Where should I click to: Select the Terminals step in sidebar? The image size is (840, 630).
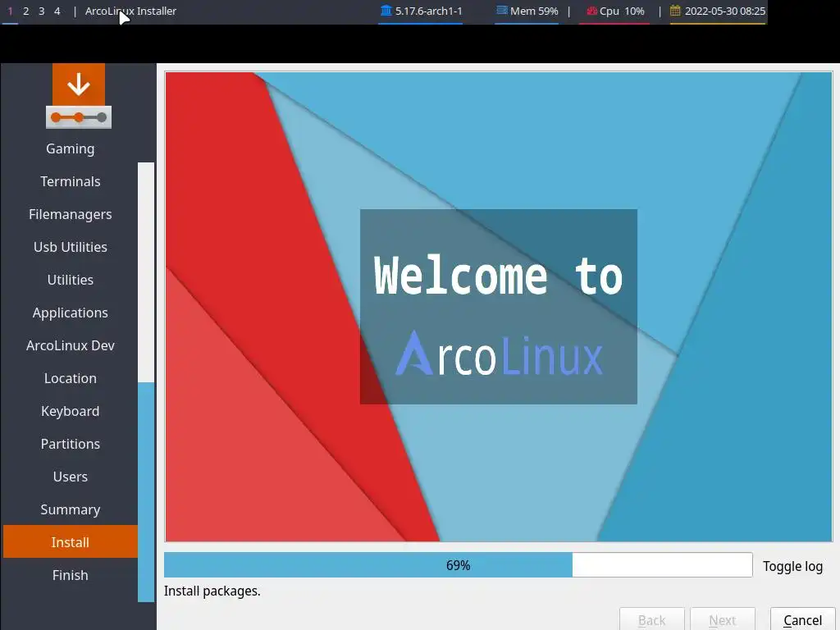pos(71,181)
